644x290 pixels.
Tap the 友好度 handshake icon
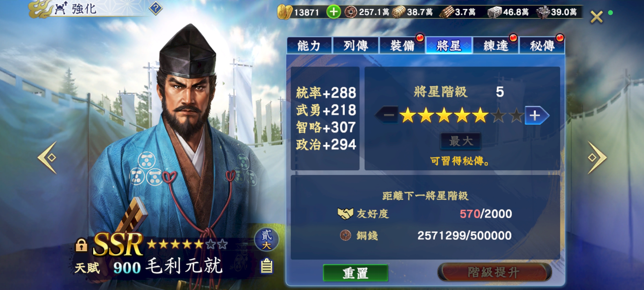tap(345, 214)
